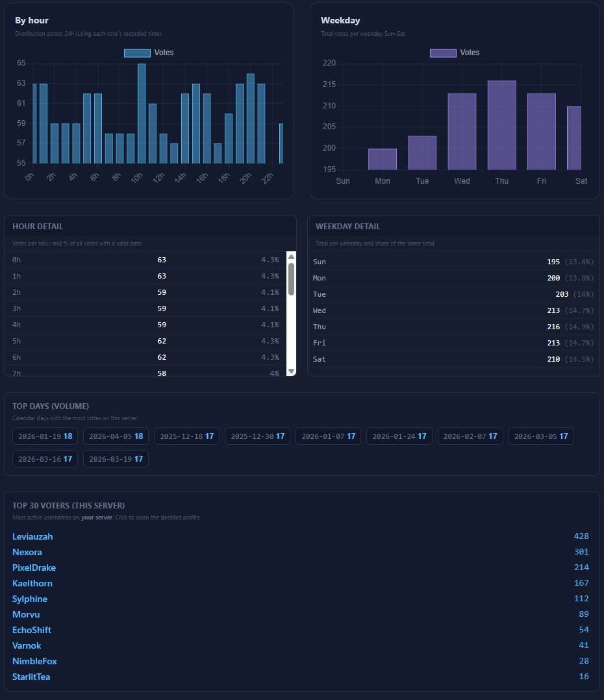Image resolution: width=604 pixels, height=700 pixels.
Task: Select the 5h row in Hour Detail
Action: point(146,341)
